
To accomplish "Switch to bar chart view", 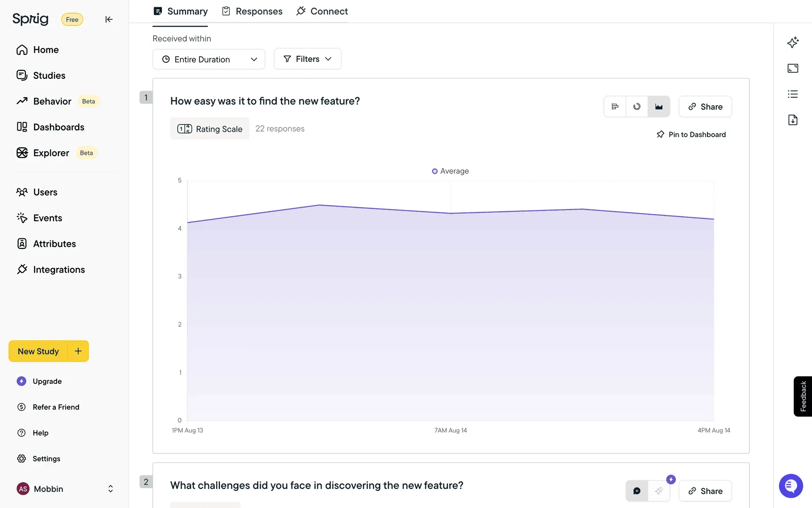I will click(x=615, y=107).
